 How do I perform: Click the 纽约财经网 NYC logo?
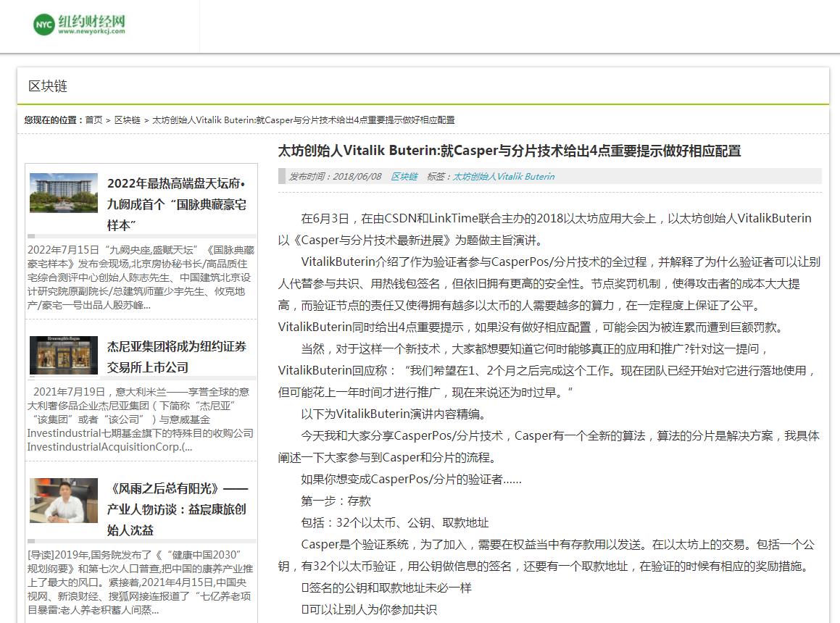[x=79, y=25]
